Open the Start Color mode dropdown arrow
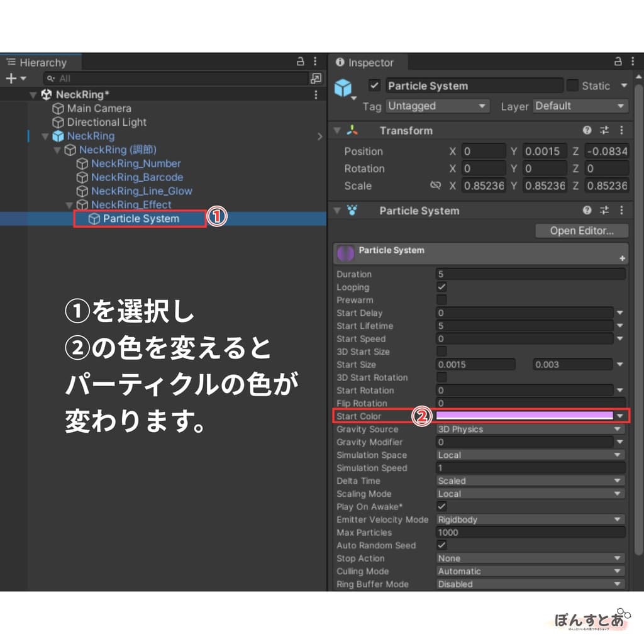644x644 pixels. click(x=619, y=416)
